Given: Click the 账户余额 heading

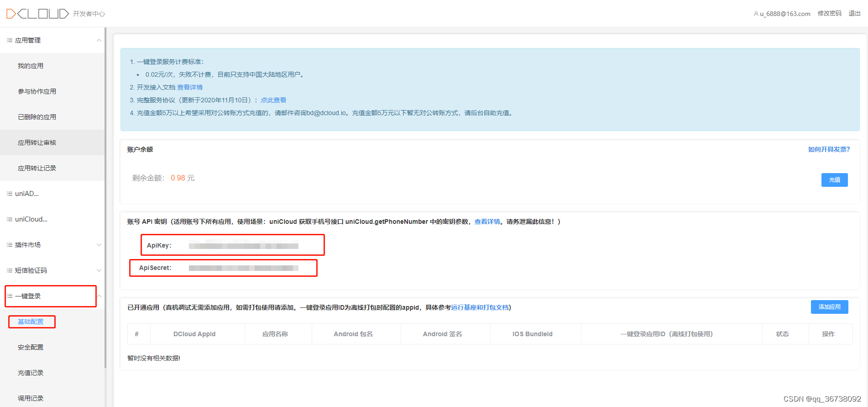Looking at the screenshot, I should pos(140,149).
